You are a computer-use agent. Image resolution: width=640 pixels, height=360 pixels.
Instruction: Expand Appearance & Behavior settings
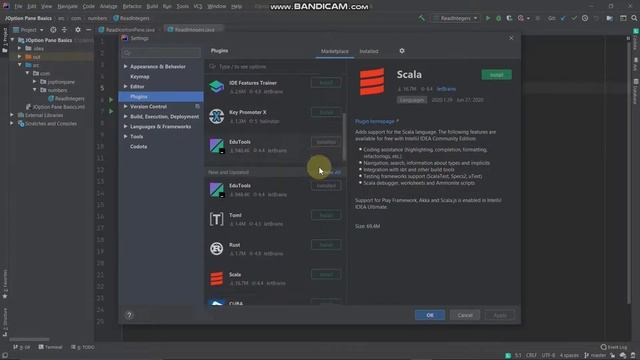point(125,66)
